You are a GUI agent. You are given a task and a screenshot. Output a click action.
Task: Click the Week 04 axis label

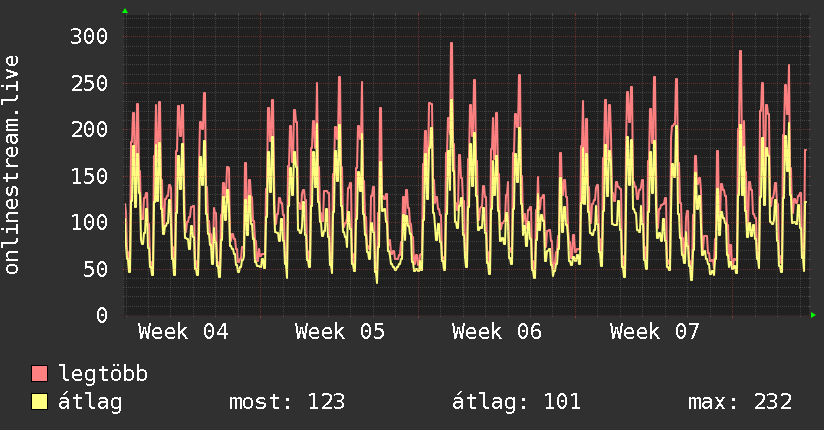coord(182,332)
